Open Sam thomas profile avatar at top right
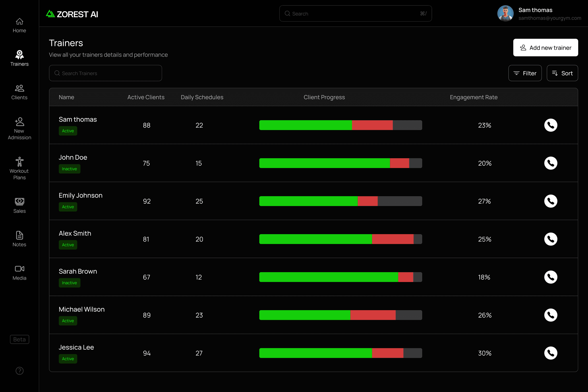Image resolution: width=588 pixels, height=392 pixels. point(505,13)
